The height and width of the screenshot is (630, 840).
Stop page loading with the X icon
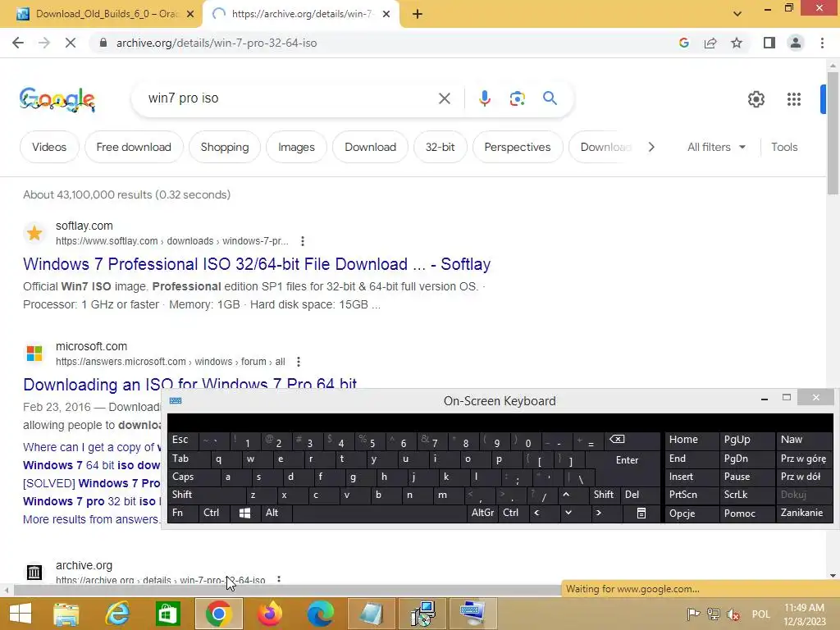coord(71,43)
